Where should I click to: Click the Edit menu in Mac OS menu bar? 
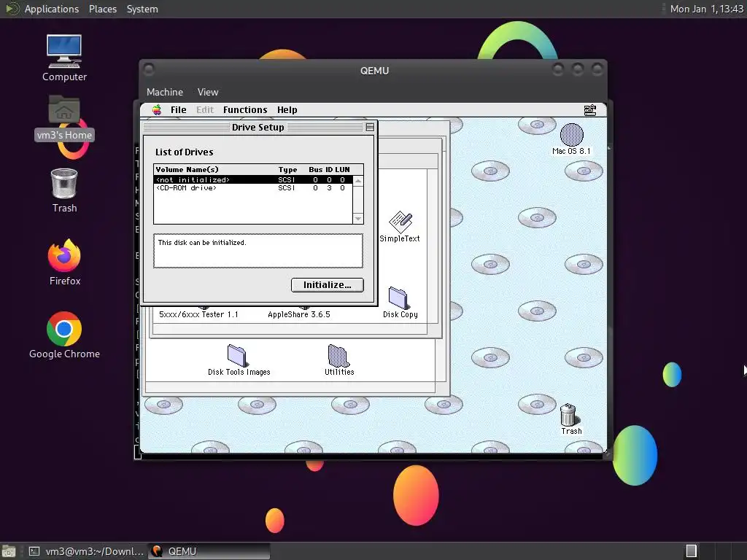205,110
